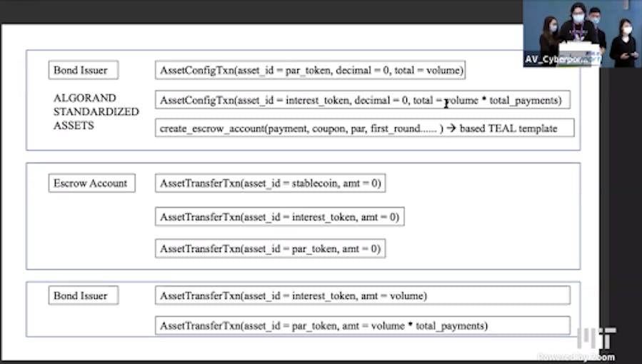Image resolution: width=642 pixels, height=364 pixels.
Task: Click the Escrow Account label box
Action: pos(91,183)
